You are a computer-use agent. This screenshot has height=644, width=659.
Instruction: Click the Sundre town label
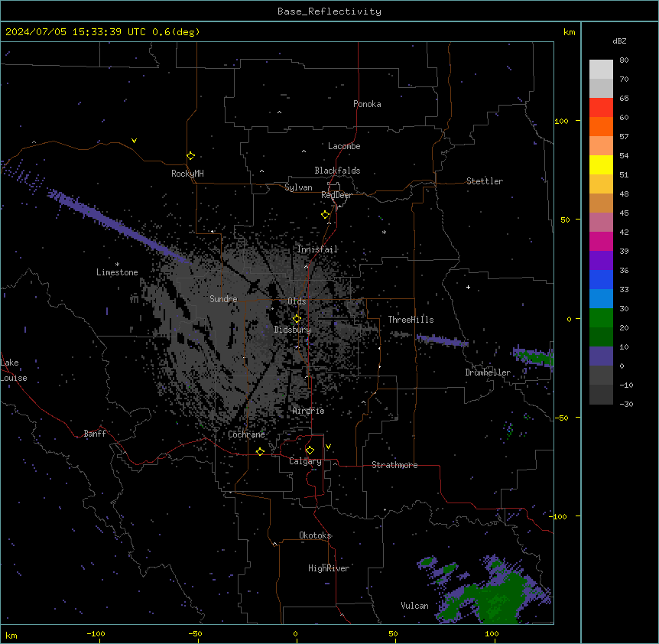[223, 299]
